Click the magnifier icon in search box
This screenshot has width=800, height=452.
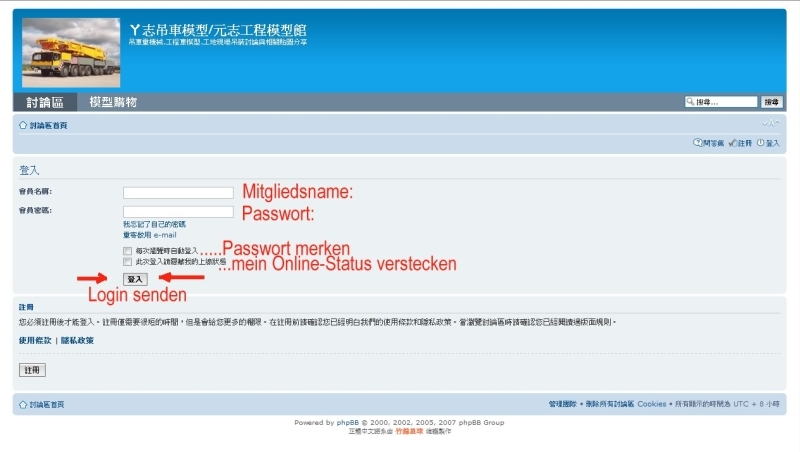click(x=690, y=102)
